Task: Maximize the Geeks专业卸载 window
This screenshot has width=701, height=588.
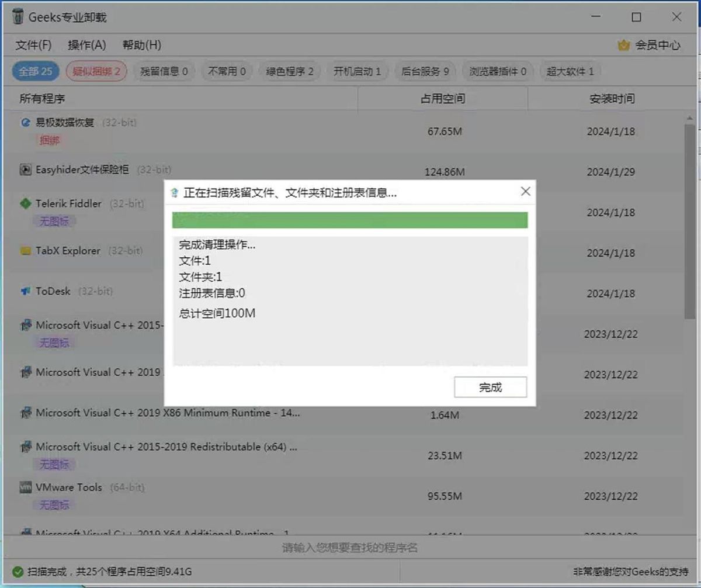Action: click(x=636, y=17)
